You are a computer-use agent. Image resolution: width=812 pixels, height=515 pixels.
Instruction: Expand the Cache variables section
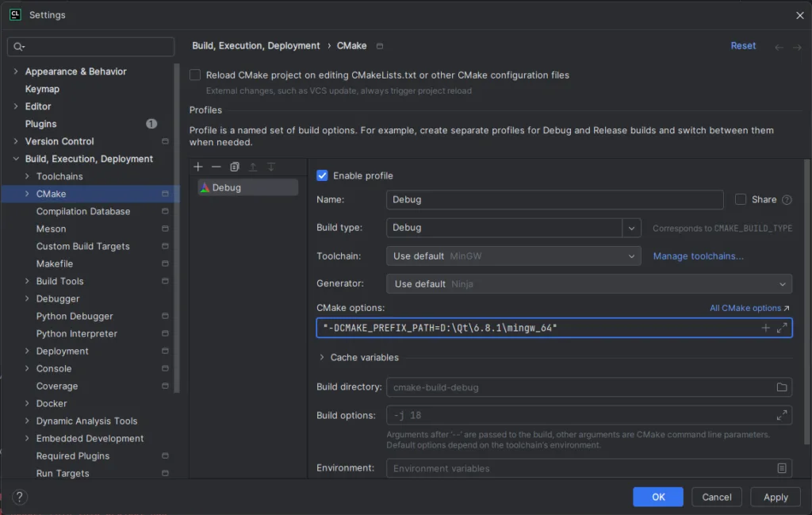tap(322, 358)
